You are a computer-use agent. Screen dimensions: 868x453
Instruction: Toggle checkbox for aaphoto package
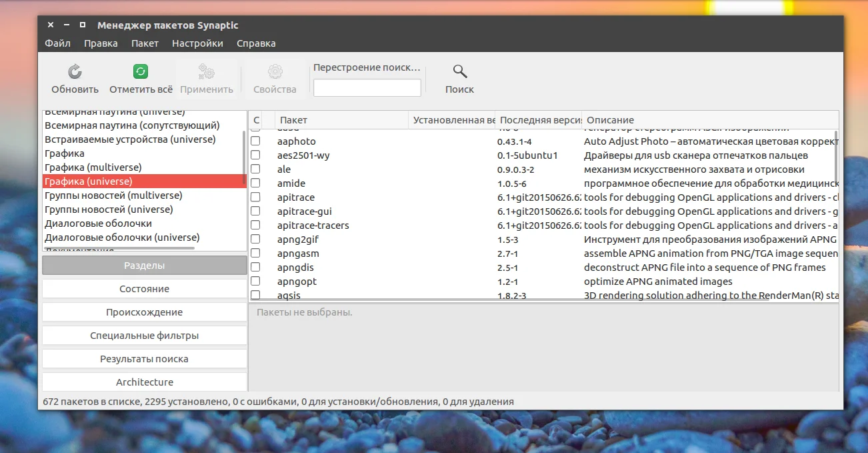pos(255,141)
